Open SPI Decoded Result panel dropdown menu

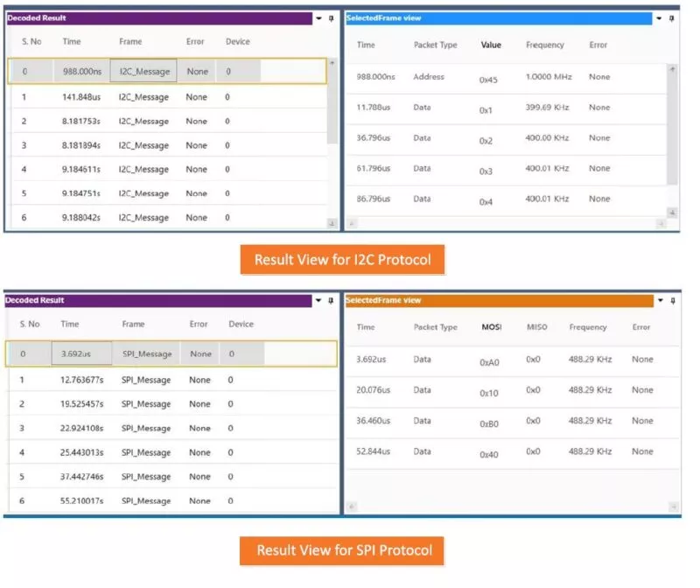pos(318,300)
